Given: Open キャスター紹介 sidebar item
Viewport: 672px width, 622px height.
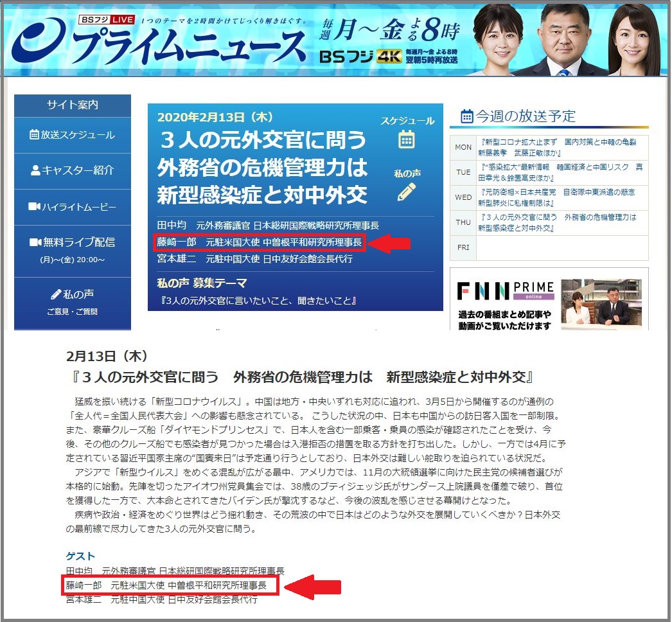Looking at the screenshot, I should point(73,170).
